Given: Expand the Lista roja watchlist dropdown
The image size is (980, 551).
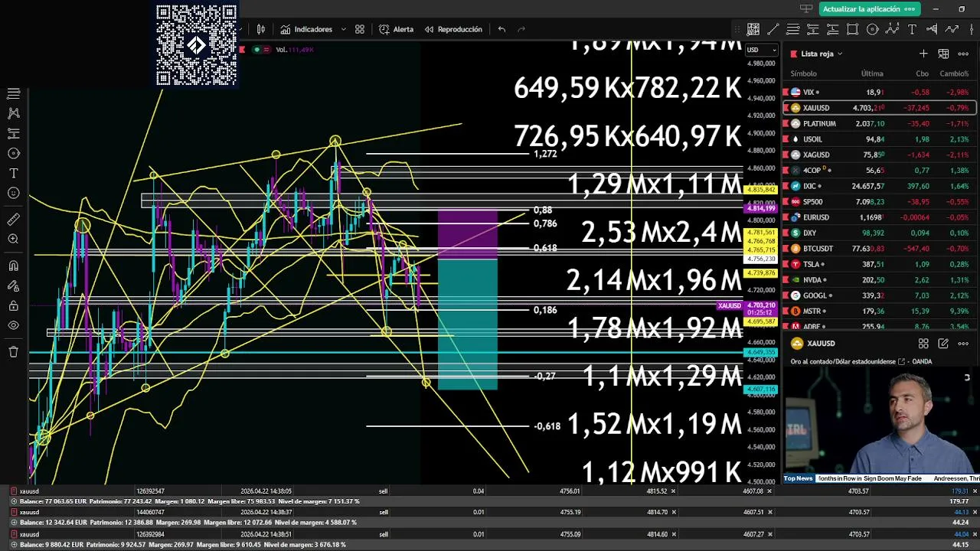Looking at the screenshot, I should pos(840,54).
